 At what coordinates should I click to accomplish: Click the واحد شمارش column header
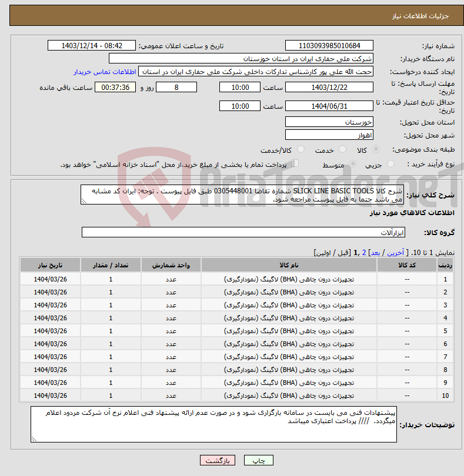click(x=171, y=265)
